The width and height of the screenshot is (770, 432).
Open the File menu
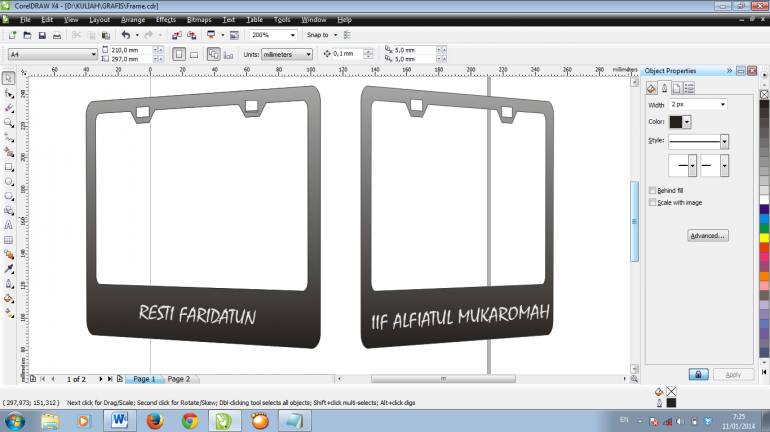pyautogui.click(x=25, y=20)
